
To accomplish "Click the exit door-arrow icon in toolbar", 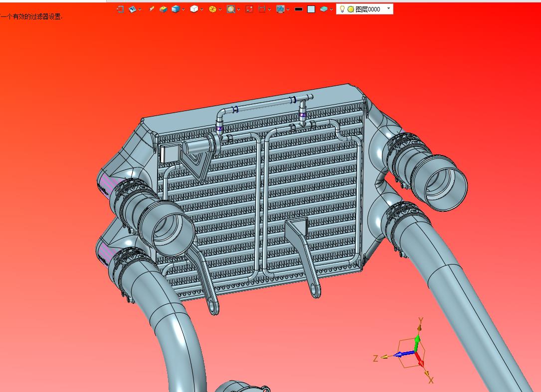I will tap(120, 9).
